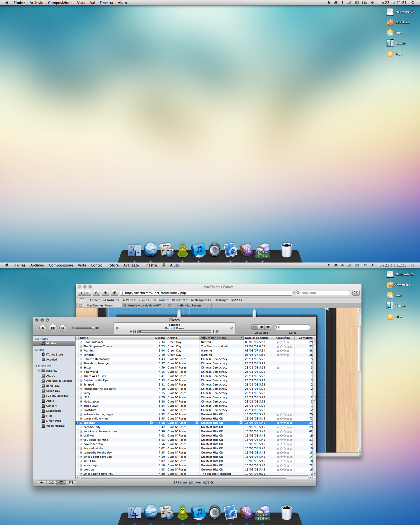Toggle the checkbox for Madagascar

coord(81,401)
